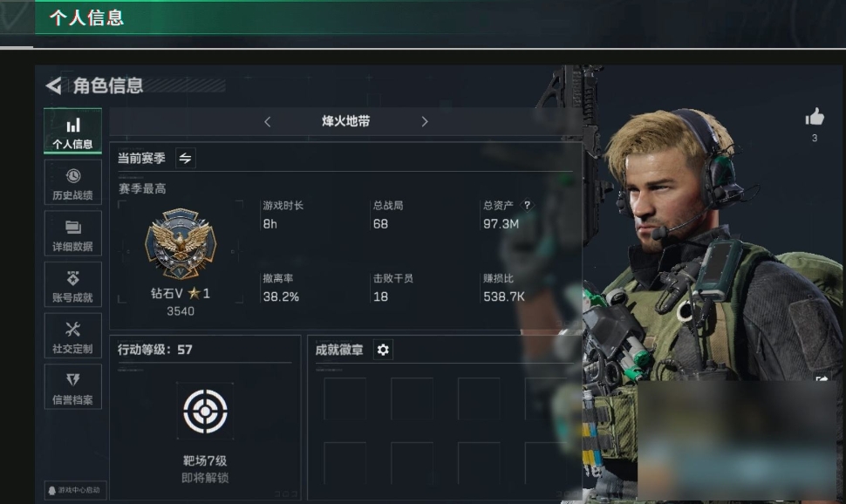
Task: Click the share icon beside the character
Action: pyautogui.click(x=822, y=379)
